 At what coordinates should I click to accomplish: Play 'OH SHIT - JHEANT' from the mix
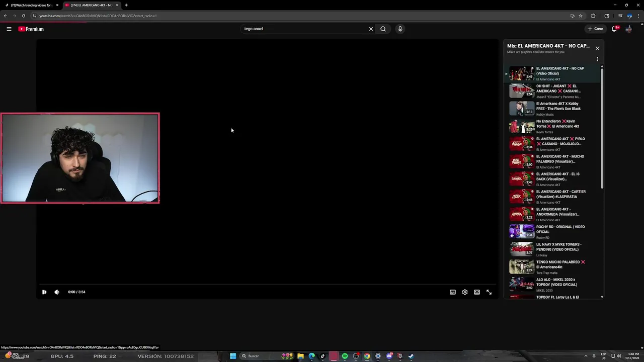point(552,91)
